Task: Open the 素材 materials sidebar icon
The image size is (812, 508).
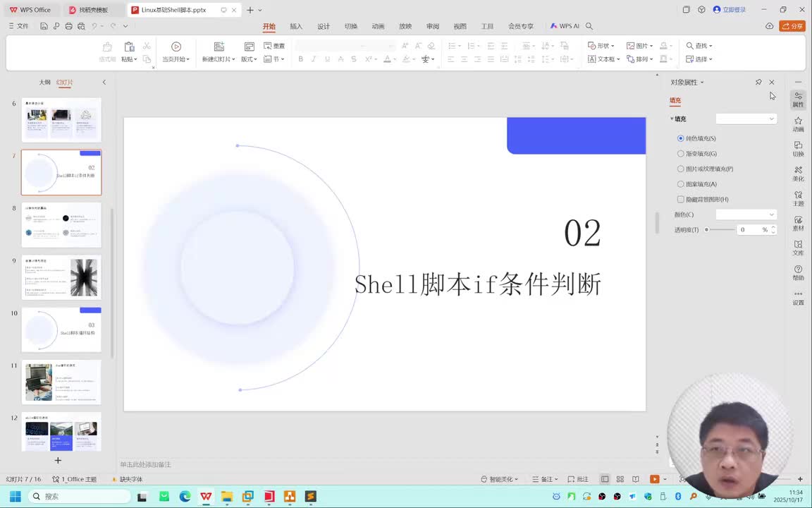Action: point(798,224)
